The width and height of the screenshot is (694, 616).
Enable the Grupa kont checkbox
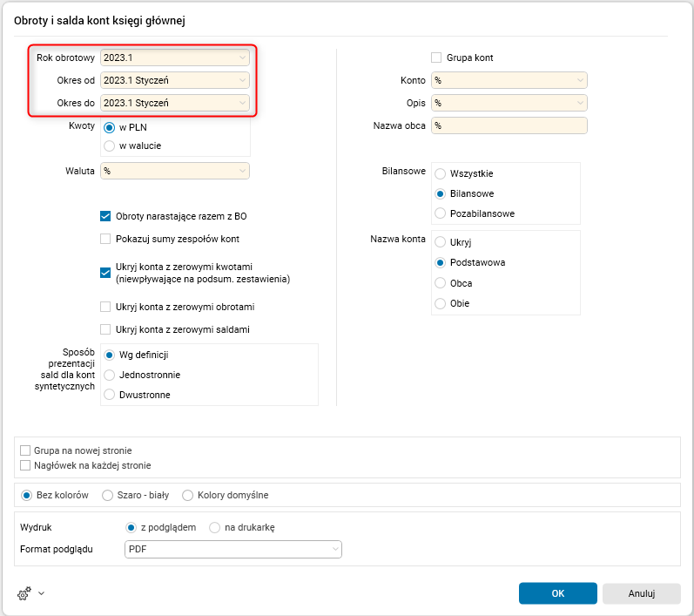pos(437,58)
